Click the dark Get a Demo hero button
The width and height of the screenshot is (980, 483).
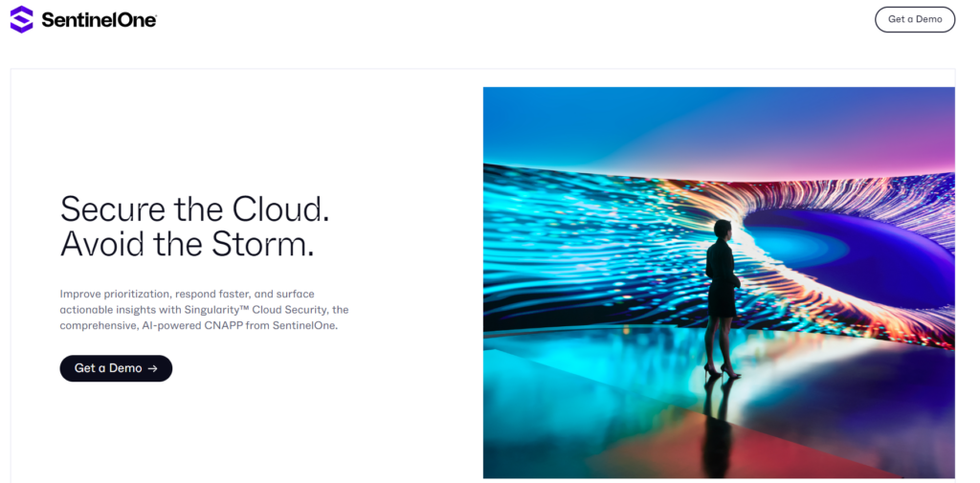(116, 368)
